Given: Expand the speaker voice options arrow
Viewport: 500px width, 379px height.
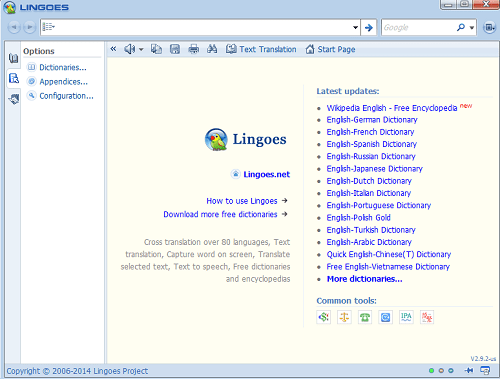Looking at the screenshot, I should [x=141, y=50].
